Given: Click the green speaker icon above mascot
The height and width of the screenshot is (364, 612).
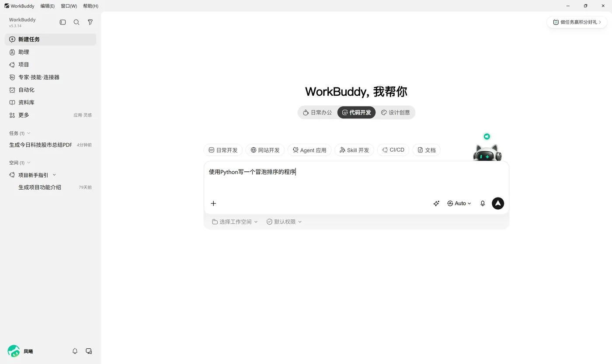Looking at the screenshot, I should tap(487, 136).
